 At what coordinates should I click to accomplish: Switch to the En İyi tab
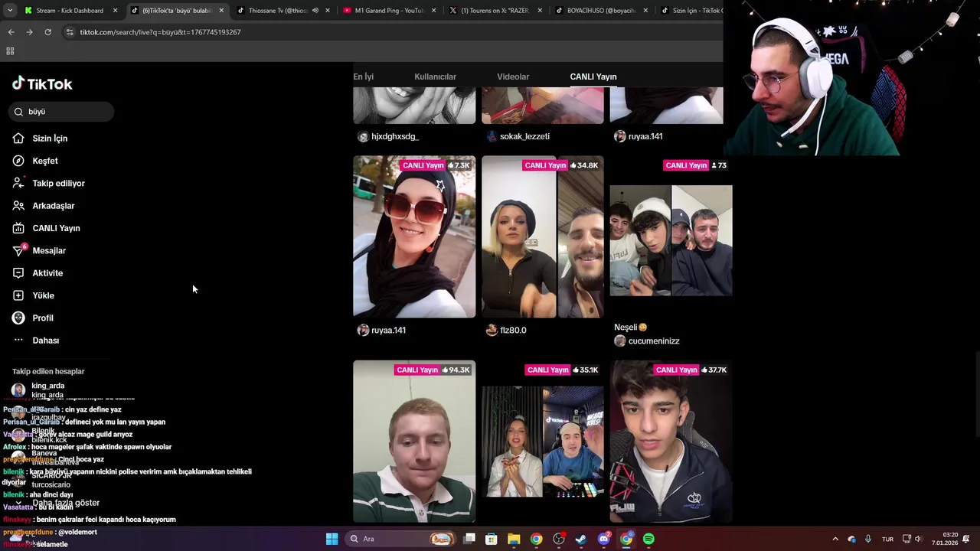(x=363, y=77)
